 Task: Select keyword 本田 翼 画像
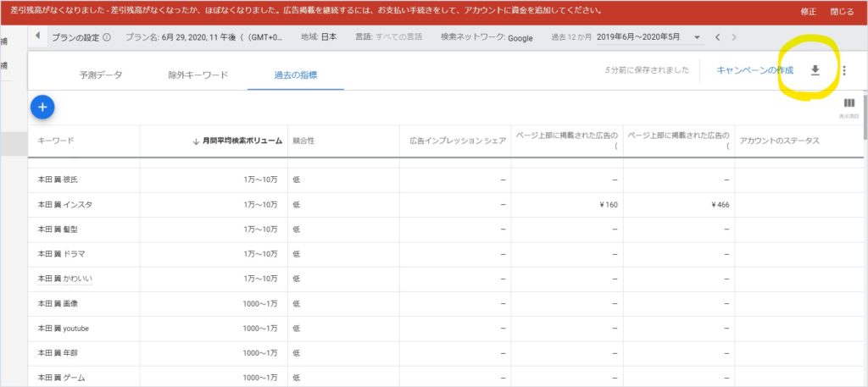click(57, 303)
